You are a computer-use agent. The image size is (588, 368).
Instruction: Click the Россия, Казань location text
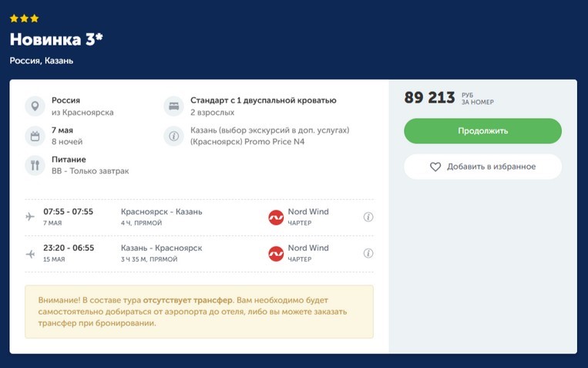[42, 61]
